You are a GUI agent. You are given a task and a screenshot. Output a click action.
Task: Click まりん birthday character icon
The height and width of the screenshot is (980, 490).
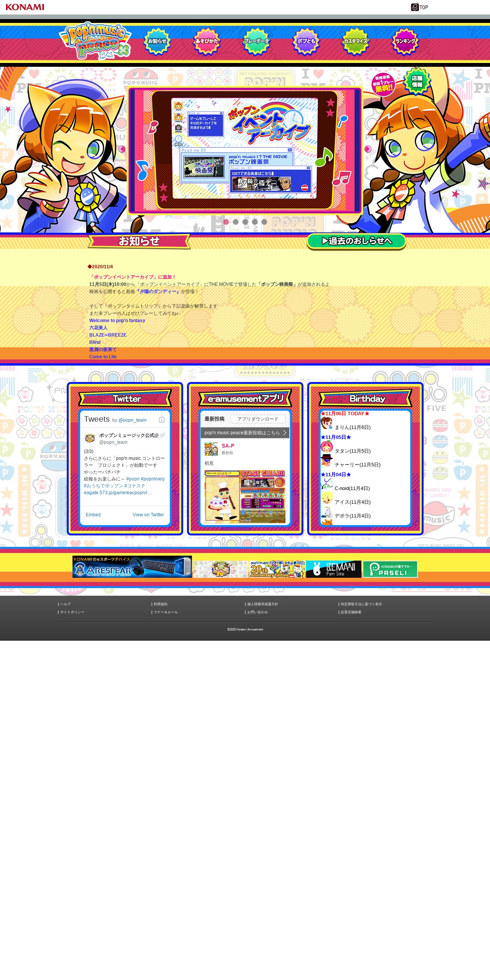[327, 424]
